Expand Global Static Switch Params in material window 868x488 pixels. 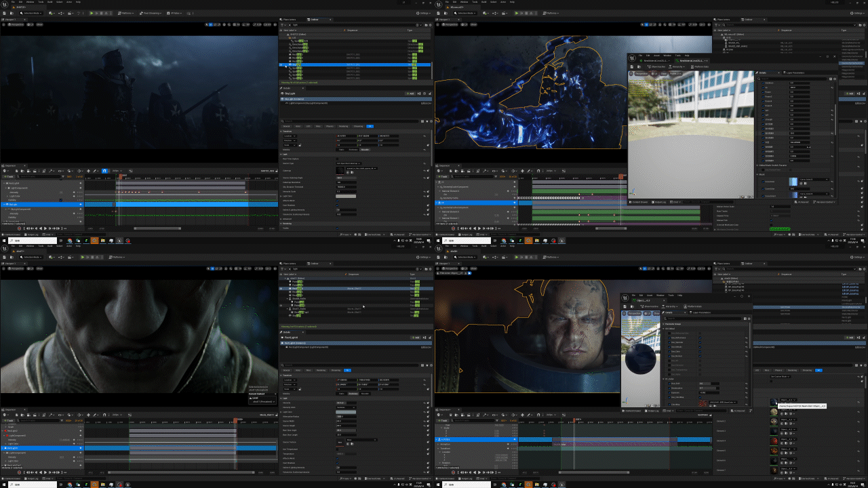click(757, 165)
